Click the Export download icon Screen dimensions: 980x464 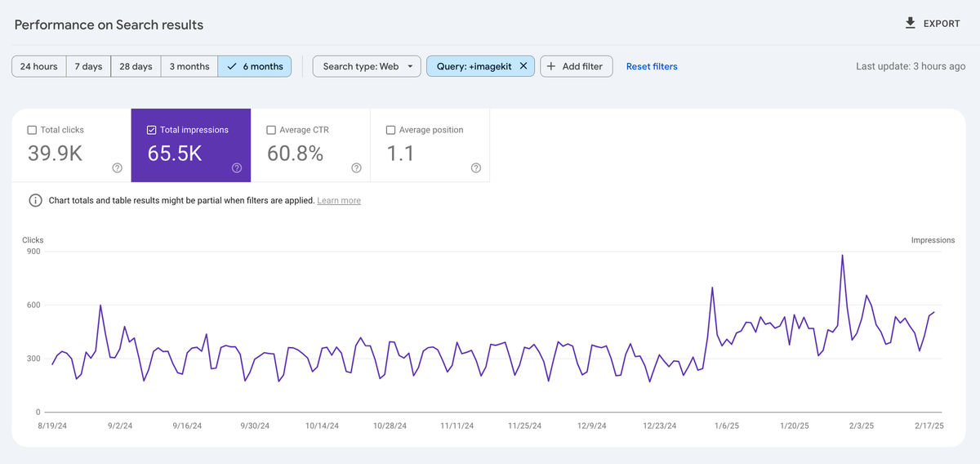click(911, 24)
